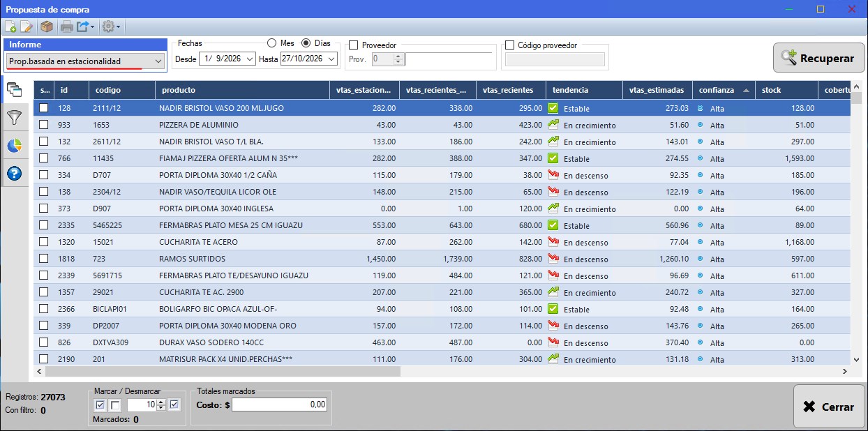
Task: Click the edit document pencil icon
Action: pos(27,27)
